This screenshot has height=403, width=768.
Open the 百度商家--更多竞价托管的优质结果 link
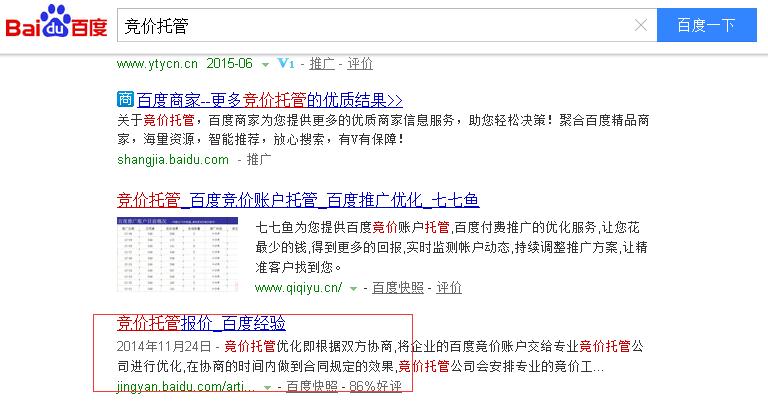(269, 100)
